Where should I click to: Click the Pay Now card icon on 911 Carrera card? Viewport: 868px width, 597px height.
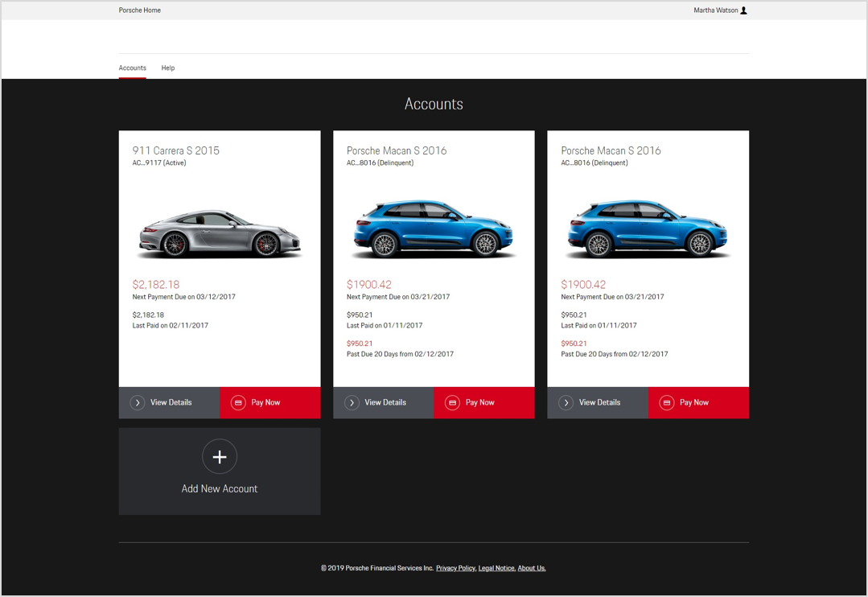pyautogui.click(x=238, y=402)
